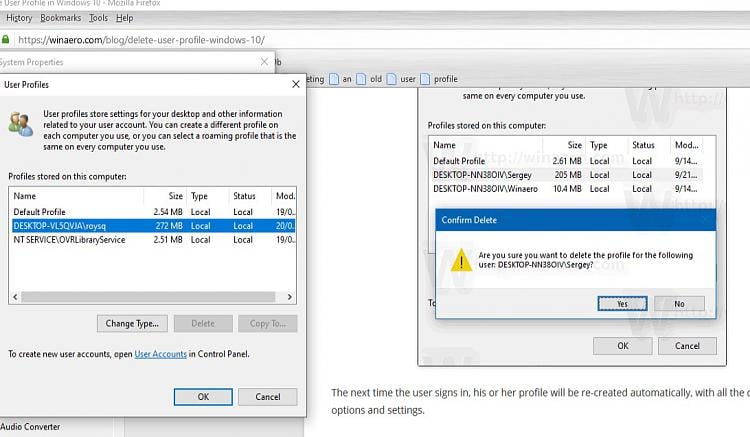
Task: Close the User Profiles dialog
Action: 296,84
